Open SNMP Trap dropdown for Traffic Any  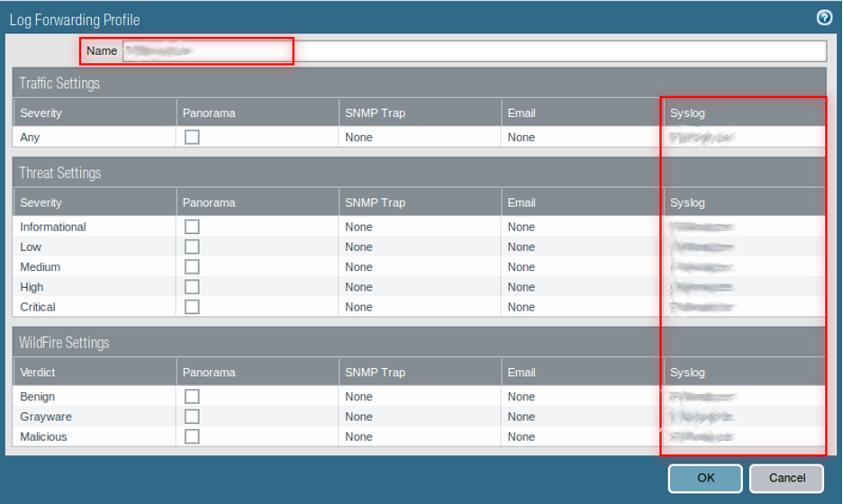(420, 137)
